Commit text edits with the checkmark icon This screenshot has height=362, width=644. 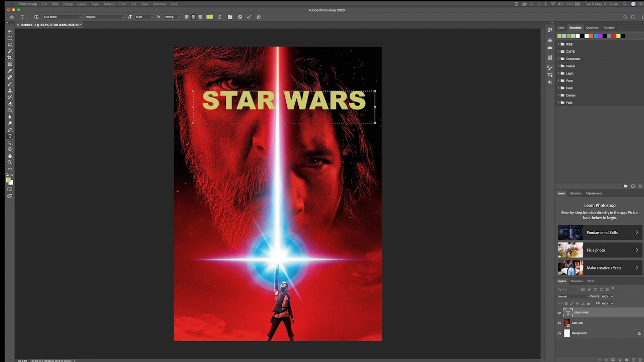(249, 17)
